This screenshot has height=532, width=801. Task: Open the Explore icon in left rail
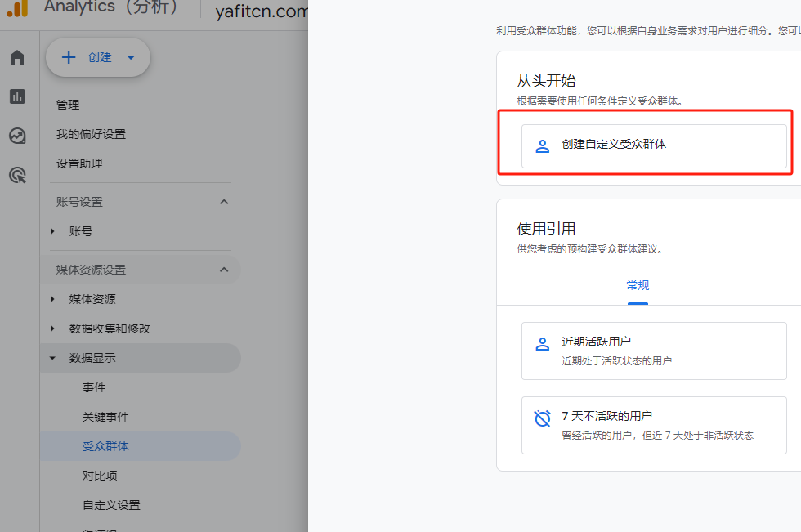(17, 136)
